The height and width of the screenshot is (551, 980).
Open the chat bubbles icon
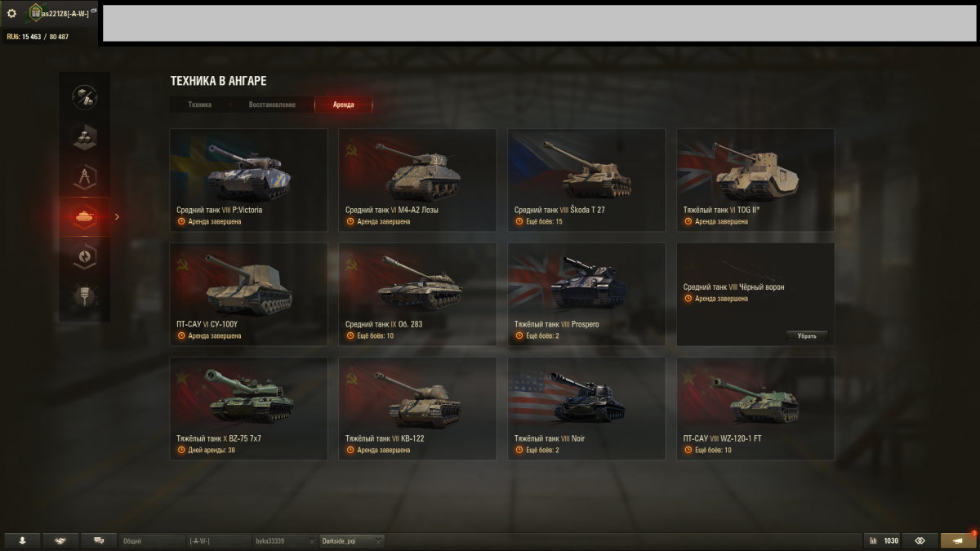(x=99, y=540)
